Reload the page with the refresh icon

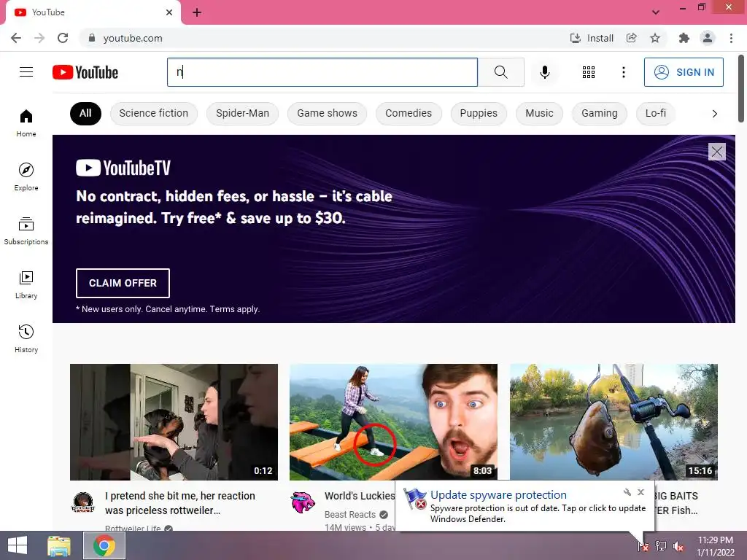[x=63, y=38]
